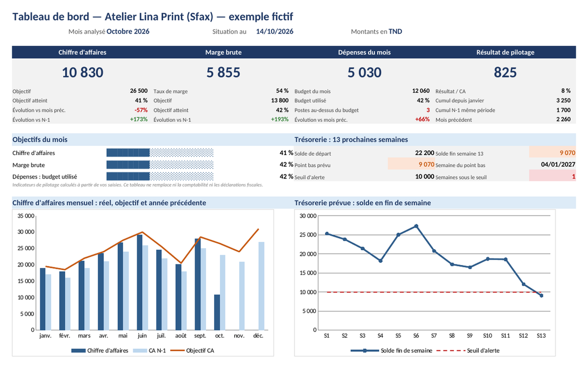The height and width of the screenshot is (368, 588).
Task: Select the 'Mois précédent' value '2 260'
Action: click(x=563, y=119)
